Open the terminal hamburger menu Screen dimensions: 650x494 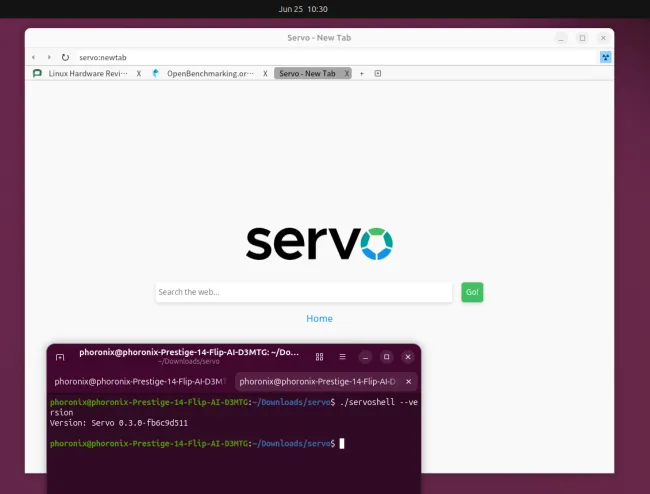[342, 357]
